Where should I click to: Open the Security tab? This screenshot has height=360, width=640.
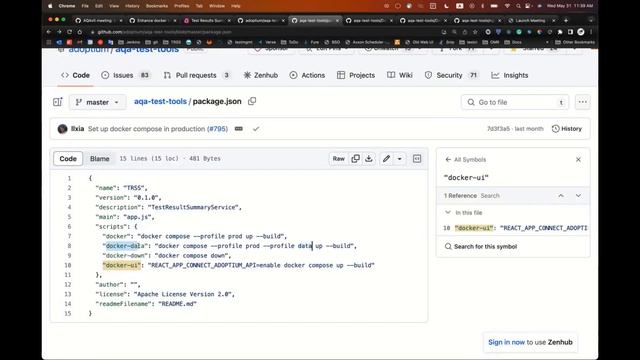pos(451,75)
